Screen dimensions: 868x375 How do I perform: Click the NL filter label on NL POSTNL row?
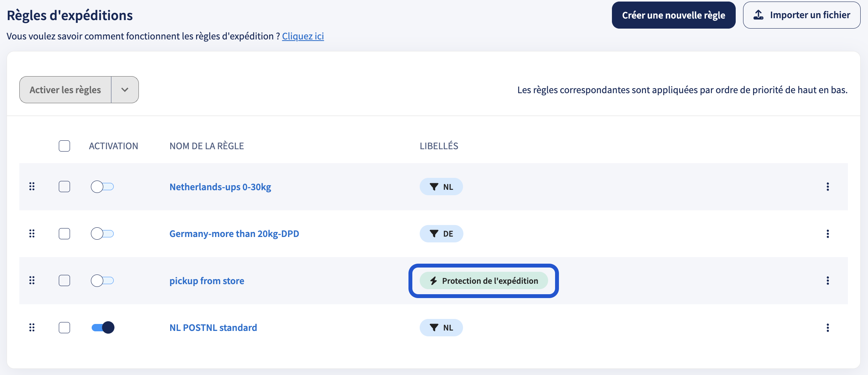[x=441, y=327]
